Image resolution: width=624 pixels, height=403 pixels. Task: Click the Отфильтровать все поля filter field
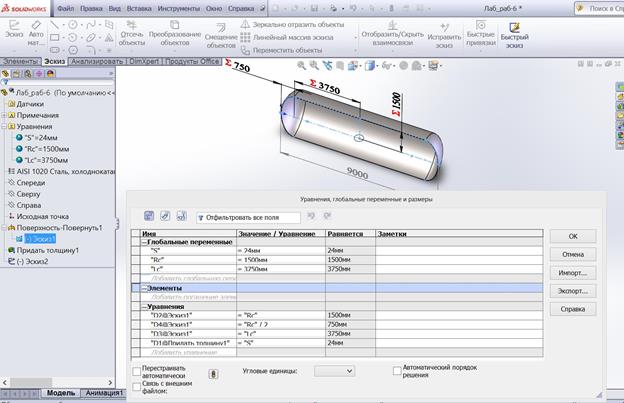(x=249, y=217)
